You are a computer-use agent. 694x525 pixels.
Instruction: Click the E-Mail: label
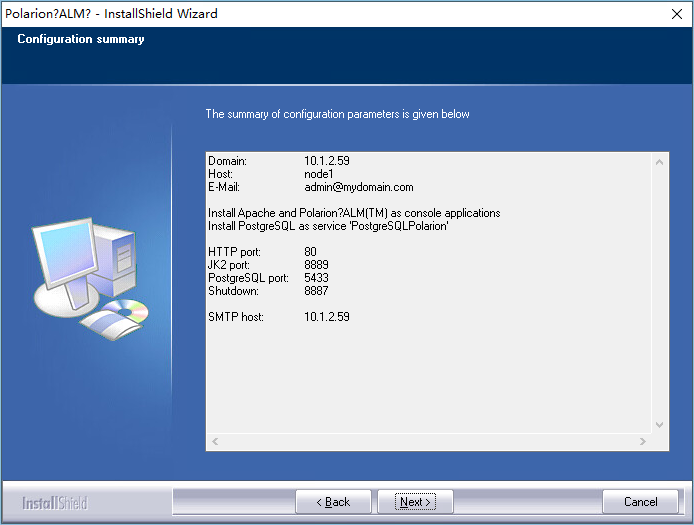(224, 187)
